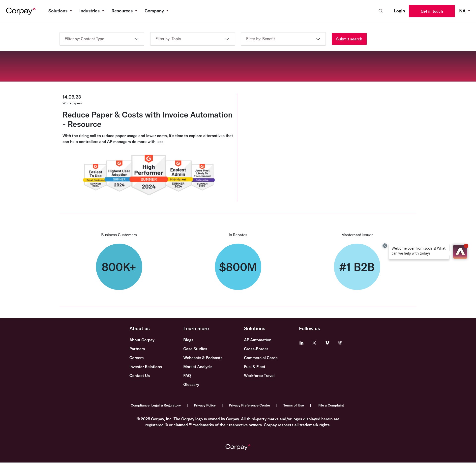Click the Login link
This screenshot has width=476, height=464.
[399, 11]
